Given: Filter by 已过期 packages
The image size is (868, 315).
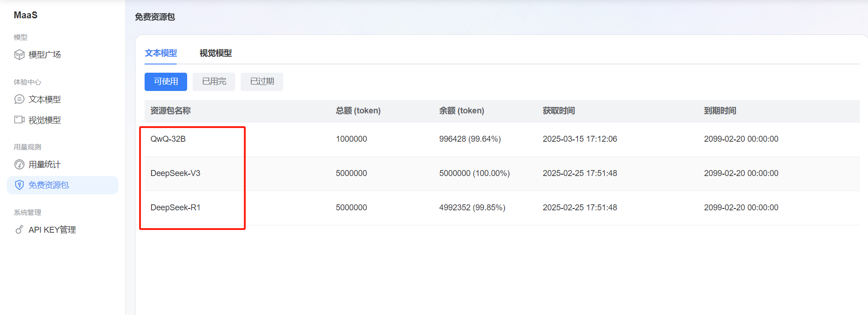Looking at the screenshot, I should (262, 81).
